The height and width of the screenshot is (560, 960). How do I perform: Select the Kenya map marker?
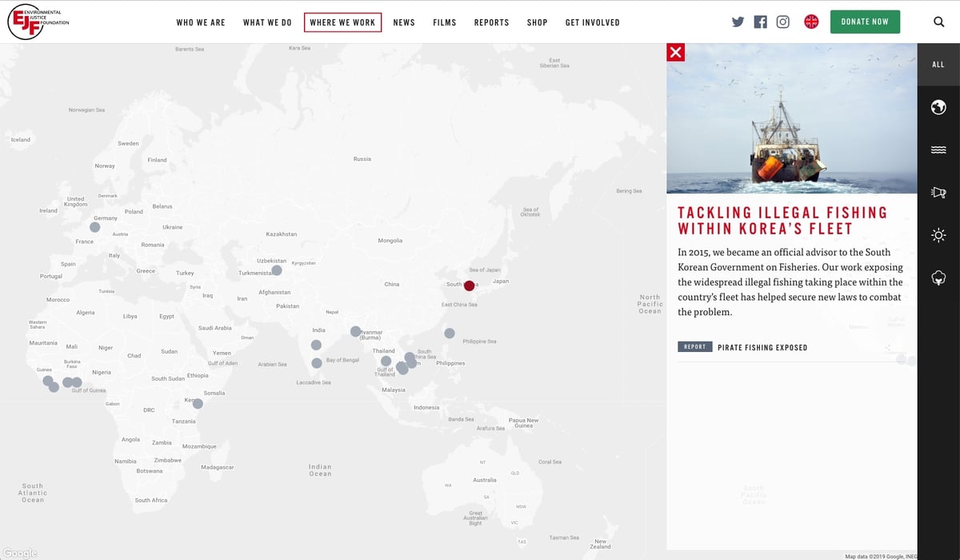coord(198,404)
